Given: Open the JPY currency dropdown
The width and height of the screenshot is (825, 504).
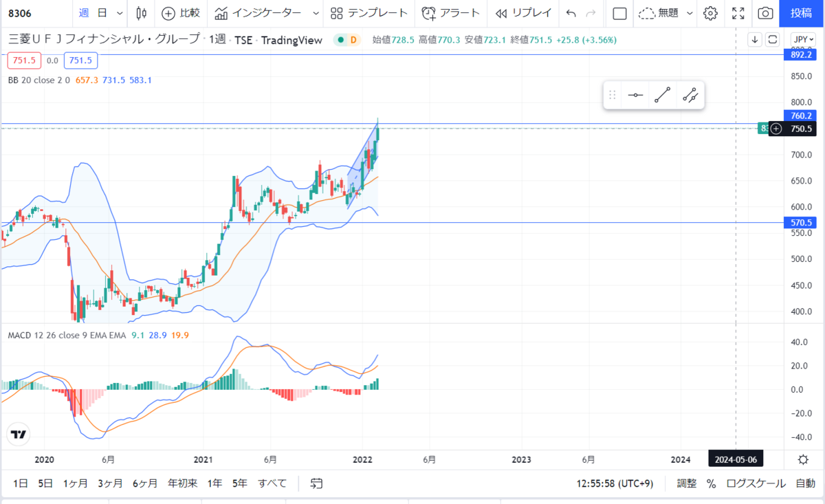Looking at the screenshot, I should click(802, 39).
